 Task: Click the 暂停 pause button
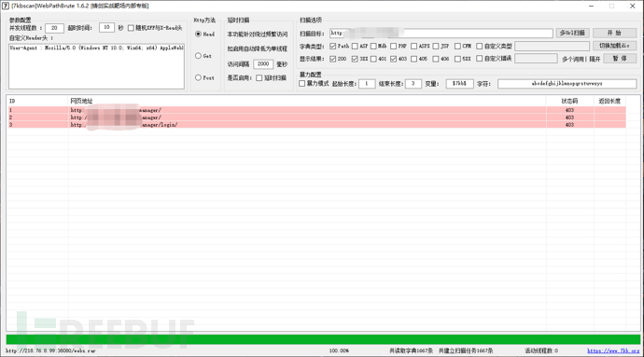click(620, 59)
